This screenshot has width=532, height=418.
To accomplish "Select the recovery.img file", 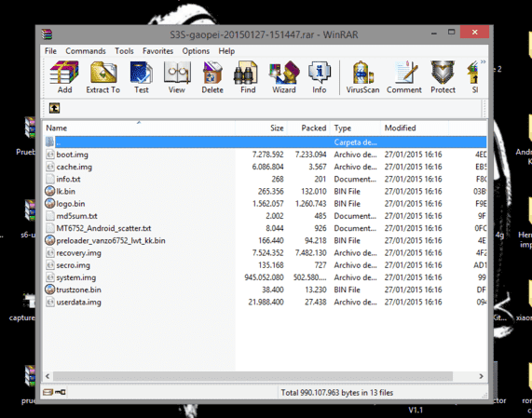I will point(266,253).
